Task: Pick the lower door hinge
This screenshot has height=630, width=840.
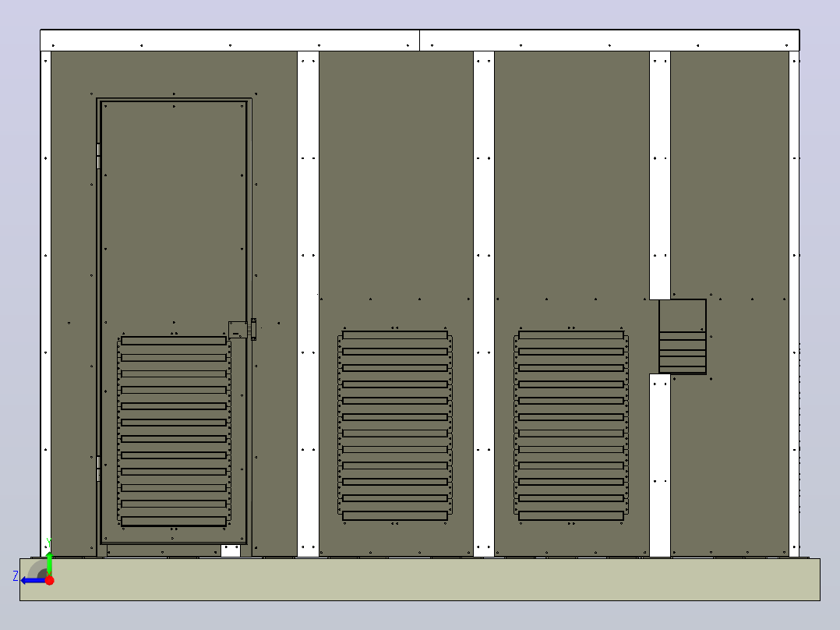Action: pos(98,468)
